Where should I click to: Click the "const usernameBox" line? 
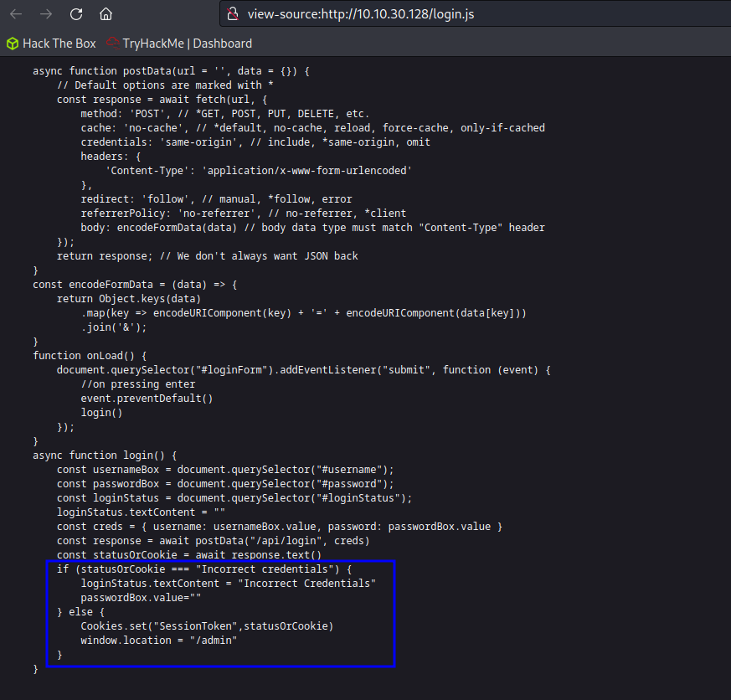[x=225, y=469]
